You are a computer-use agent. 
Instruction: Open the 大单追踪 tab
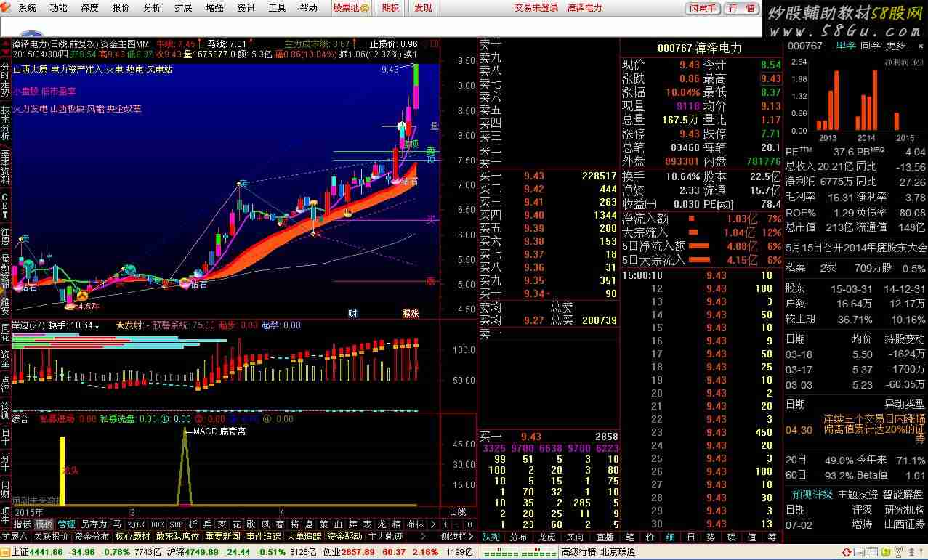tap(304, 537)
